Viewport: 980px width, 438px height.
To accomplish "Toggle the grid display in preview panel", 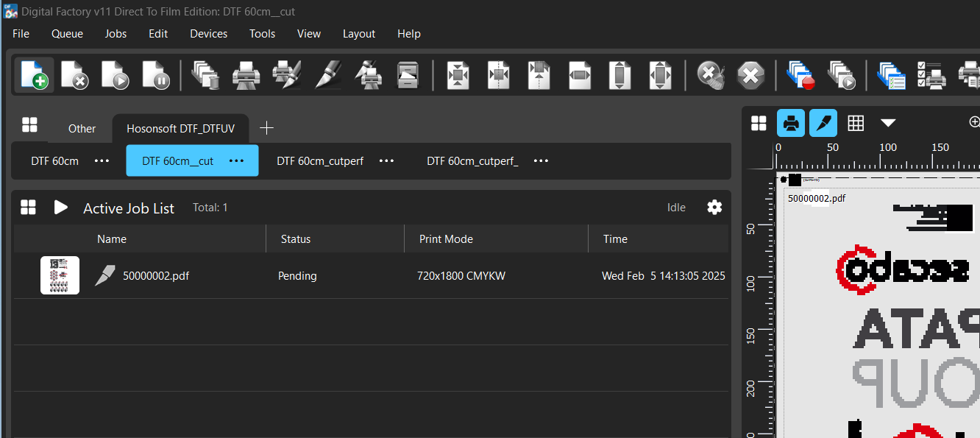I will click(856, 123).
